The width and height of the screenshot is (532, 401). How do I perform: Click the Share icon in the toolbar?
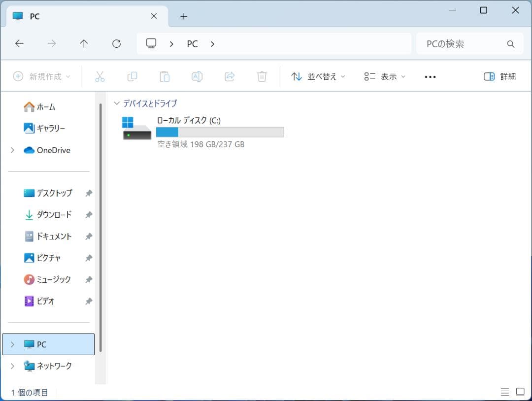[x=229, y=76]
